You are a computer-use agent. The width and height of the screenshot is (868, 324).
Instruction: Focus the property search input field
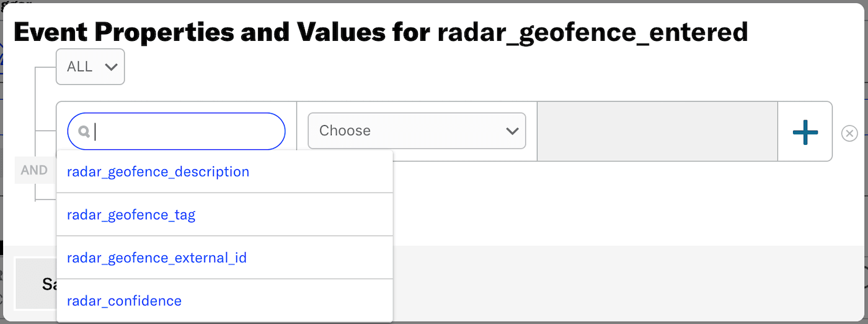click(x=186, y=131)
